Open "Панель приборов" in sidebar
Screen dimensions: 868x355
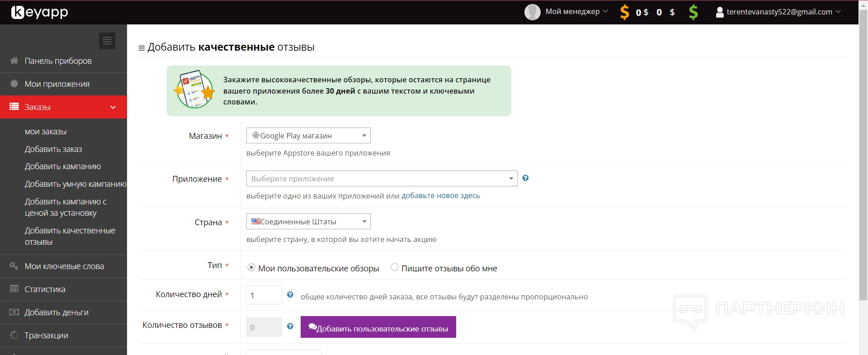click(x=58, y=61)
